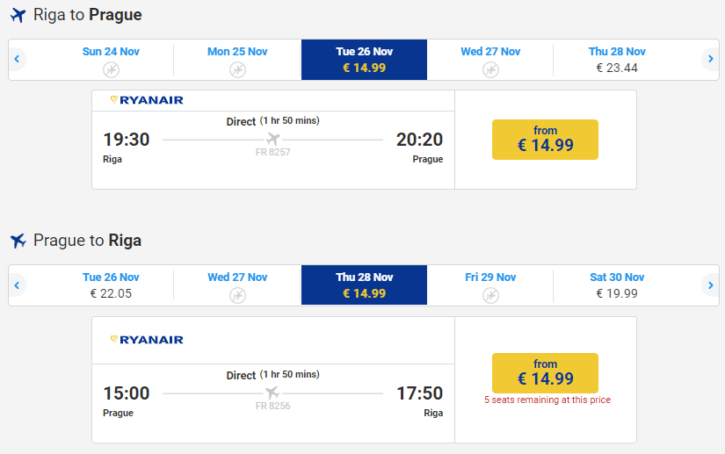Click next dates arrow for Prague to Riga
The height and width of the screenshot is (454, 725).
(711, 285)
